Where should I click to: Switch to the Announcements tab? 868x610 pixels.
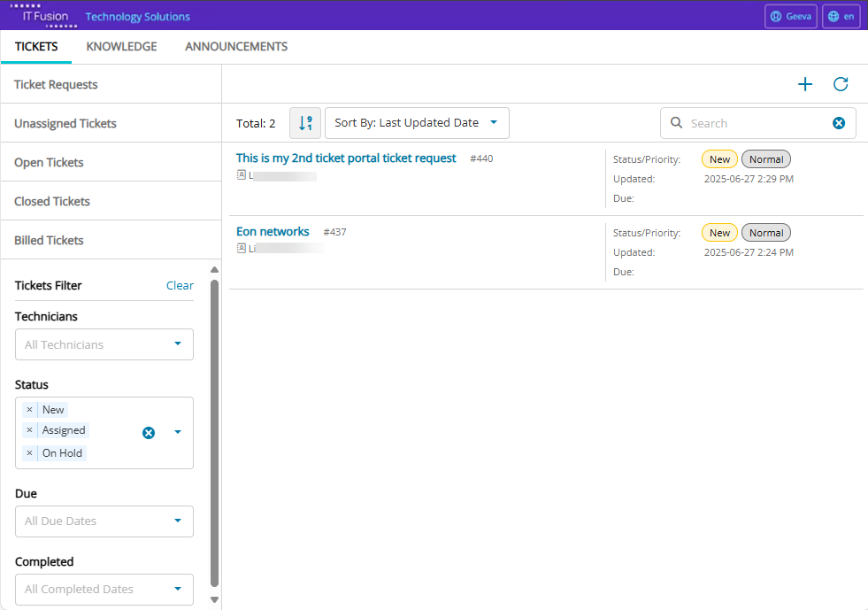click(x=235, y=47)
